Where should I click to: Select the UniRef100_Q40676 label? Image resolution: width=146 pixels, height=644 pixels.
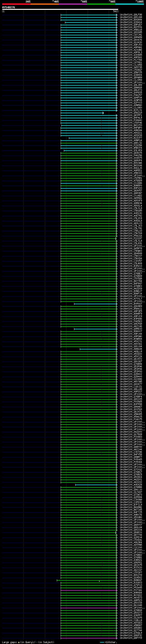click(131, 40)
